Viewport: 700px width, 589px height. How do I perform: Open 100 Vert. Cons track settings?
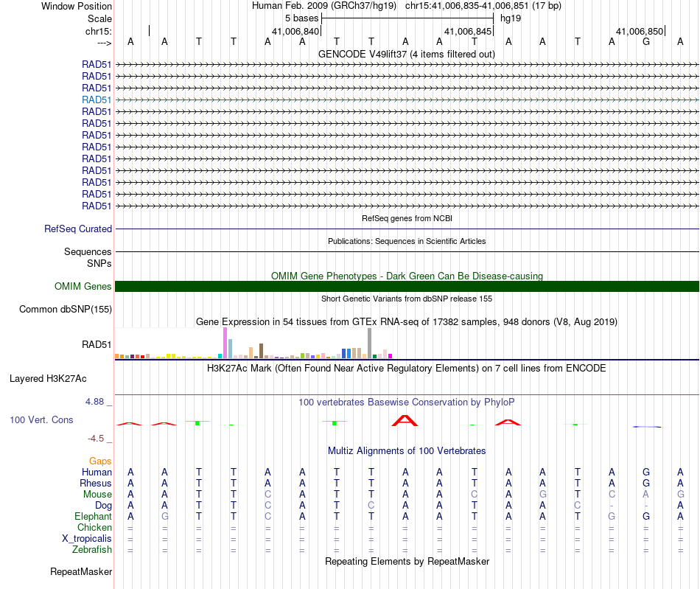41,419
